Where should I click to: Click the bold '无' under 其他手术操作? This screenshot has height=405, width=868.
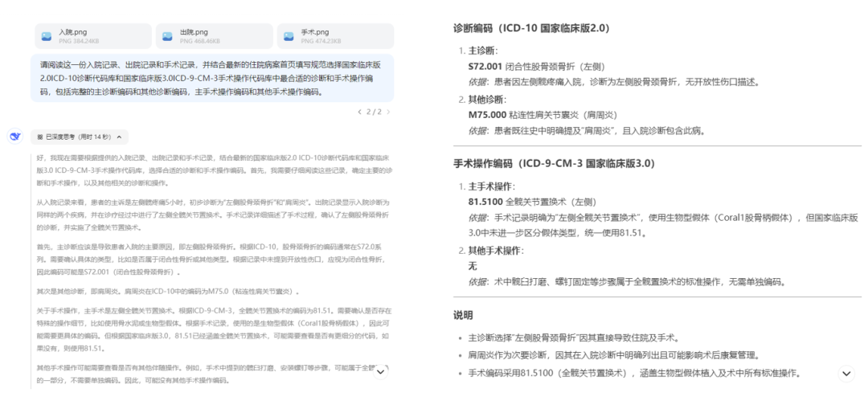[x=473, y=266]
